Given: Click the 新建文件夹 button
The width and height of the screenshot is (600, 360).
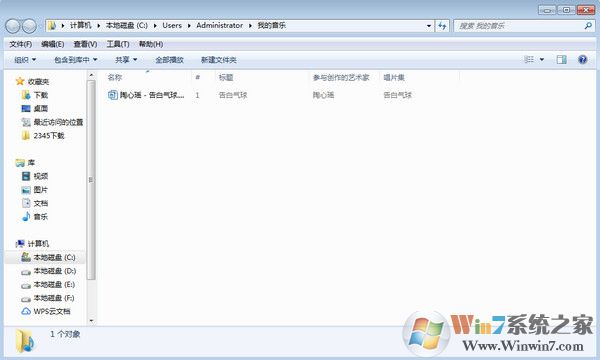Looking at the screenshot, I should point(218,60).
